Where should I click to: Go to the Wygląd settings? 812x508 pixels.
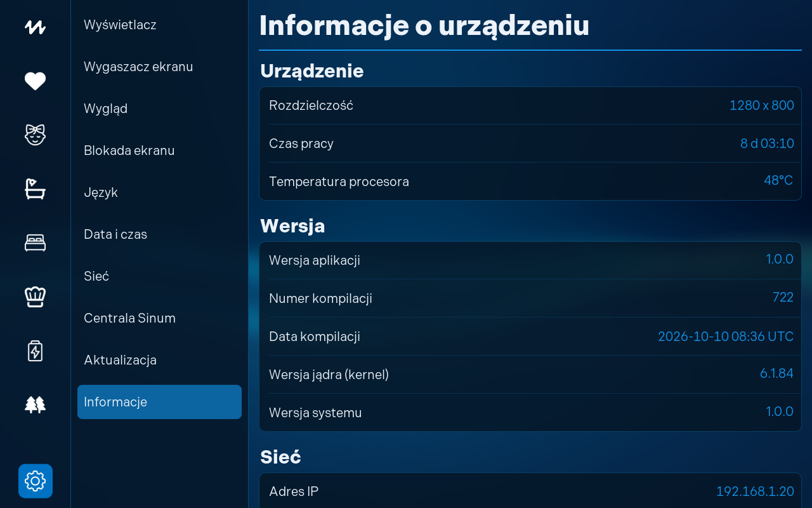[x=159, y=109]
